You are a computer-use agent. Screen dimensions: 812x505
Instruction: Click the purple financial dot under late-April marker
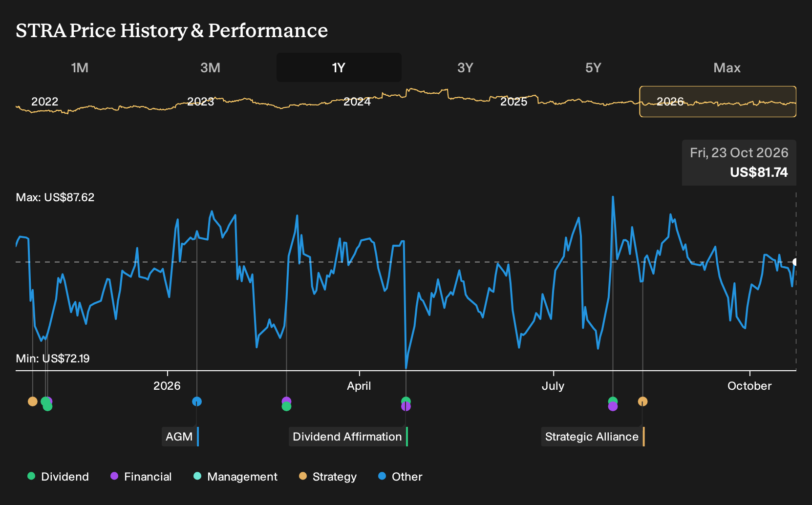tap(406, 407)
